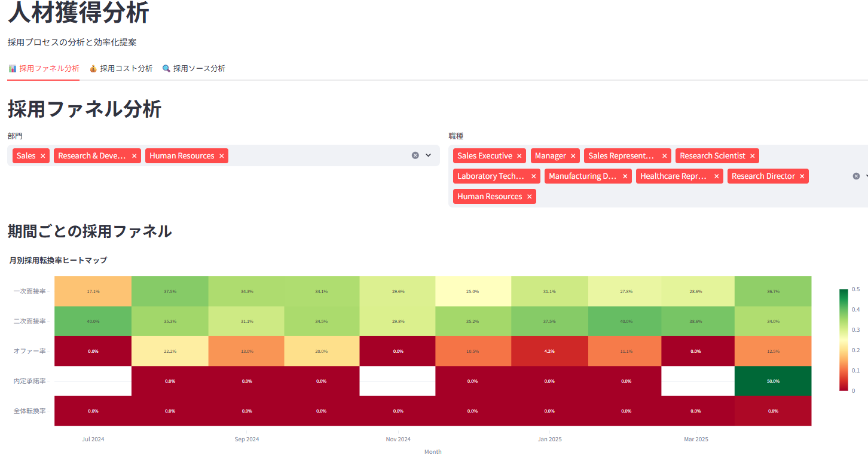Click the 4.2% offer rate cell
Screen dimensions: 868x464
point(549,351)
